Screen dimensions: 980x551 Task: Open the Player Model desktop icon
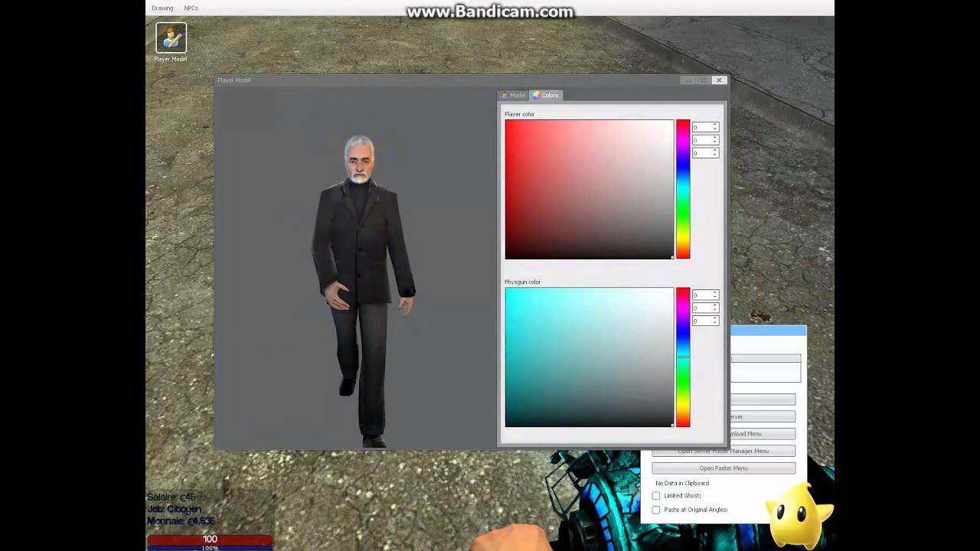point(171,42)
